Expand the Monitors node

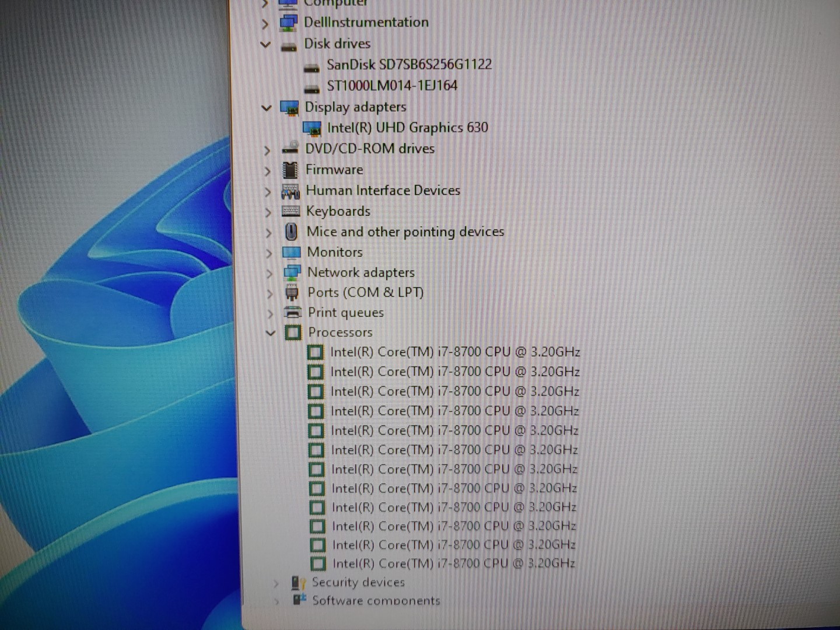(269, 254)
